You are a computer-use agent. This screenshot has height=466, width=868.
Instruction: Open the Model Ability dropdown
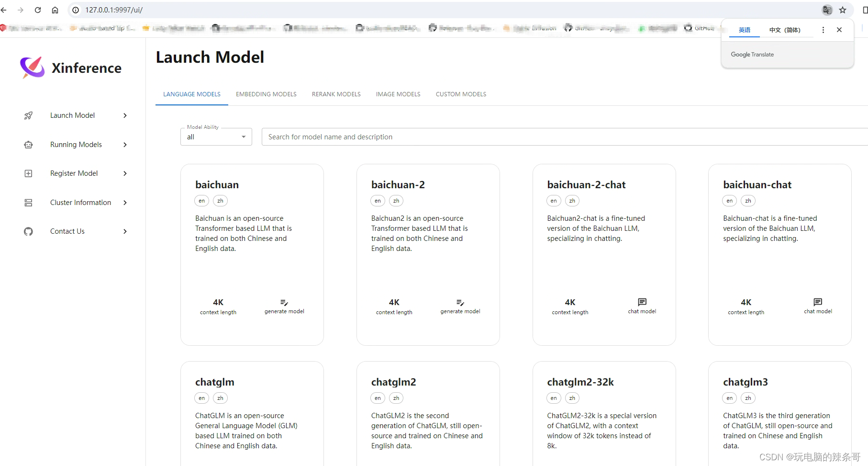click(216, 137)
